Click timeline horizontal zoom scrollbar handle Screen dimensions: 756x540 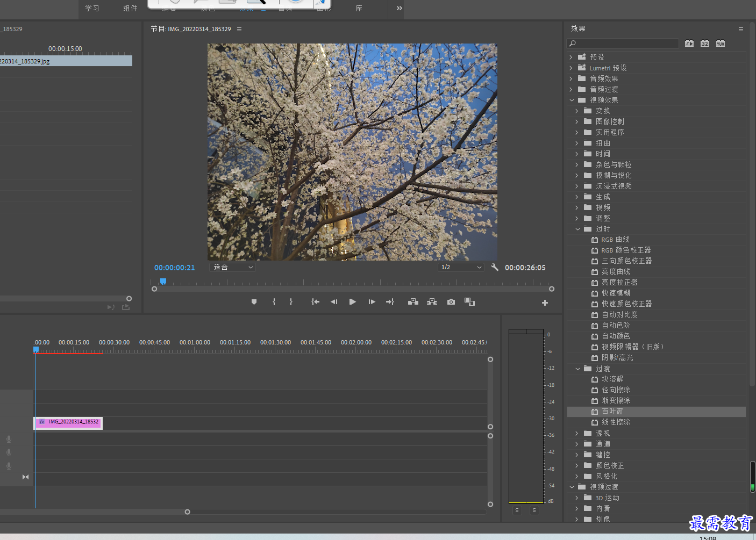[x=188, y=512]
